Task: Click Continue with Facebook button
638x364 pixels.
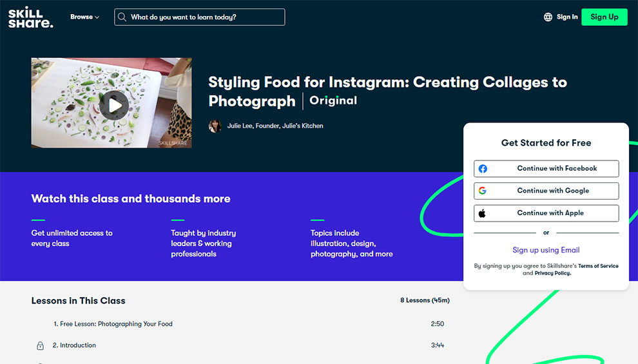Action: click(x=546, y=168)
